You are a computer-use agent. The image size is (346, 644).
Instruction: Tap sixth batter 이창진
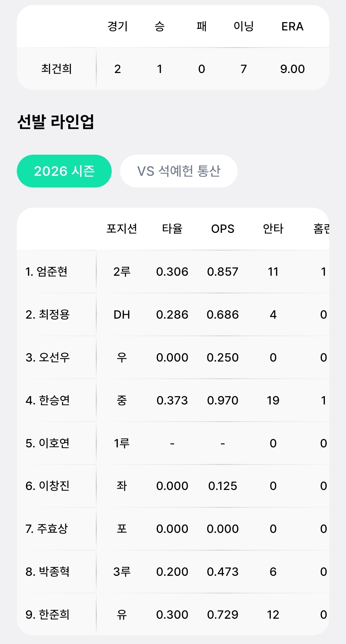48,486
